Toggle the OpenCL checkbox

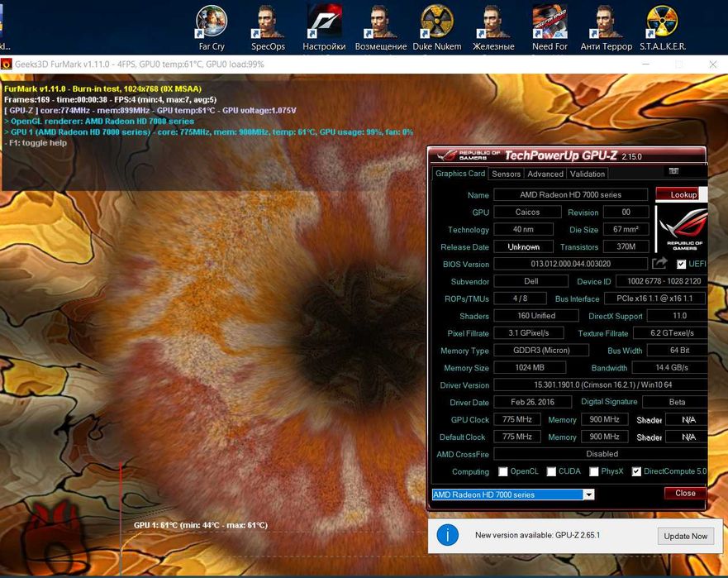[x=502, y=471]
